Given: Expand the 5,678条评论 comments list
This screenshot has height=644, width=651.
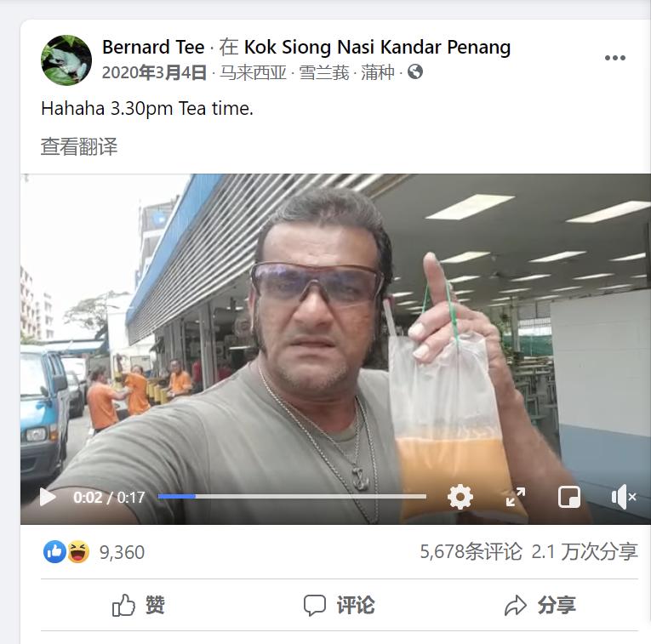Looking at the screenshot, I should click(471, 552).
